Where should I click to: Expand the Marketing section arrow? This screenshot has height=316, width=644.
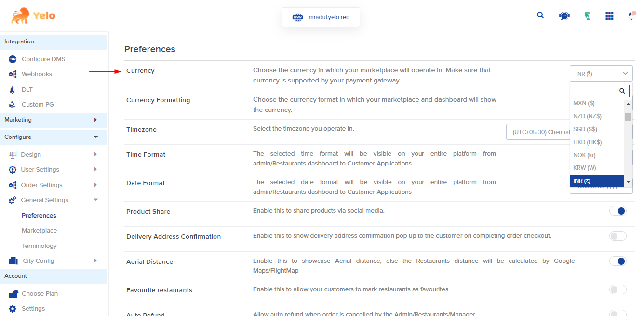click(x=95, y=120)
